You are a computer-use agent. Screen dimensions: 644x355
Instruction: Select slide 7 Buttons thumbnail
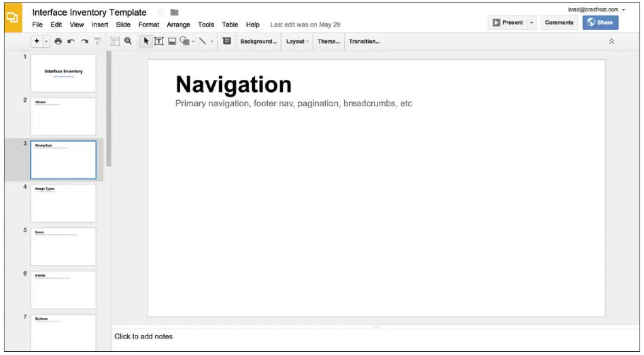click(x=63, y=333)
